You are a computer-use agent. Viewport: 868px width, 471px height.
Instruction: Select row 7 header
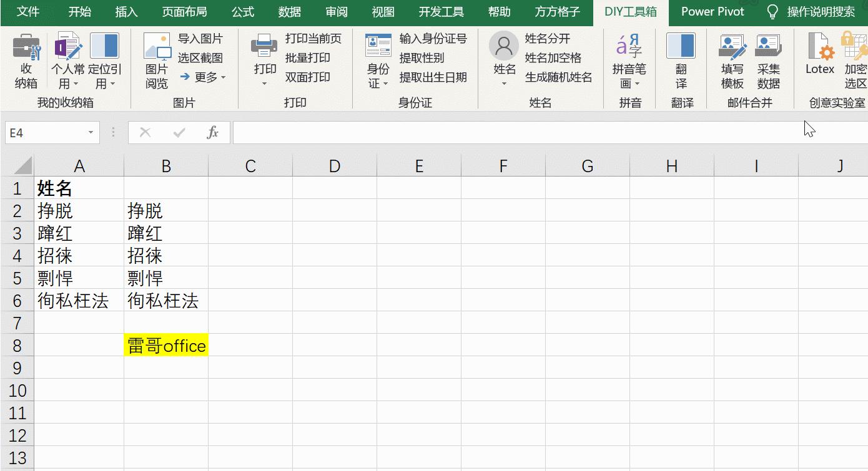click(17, 323)
